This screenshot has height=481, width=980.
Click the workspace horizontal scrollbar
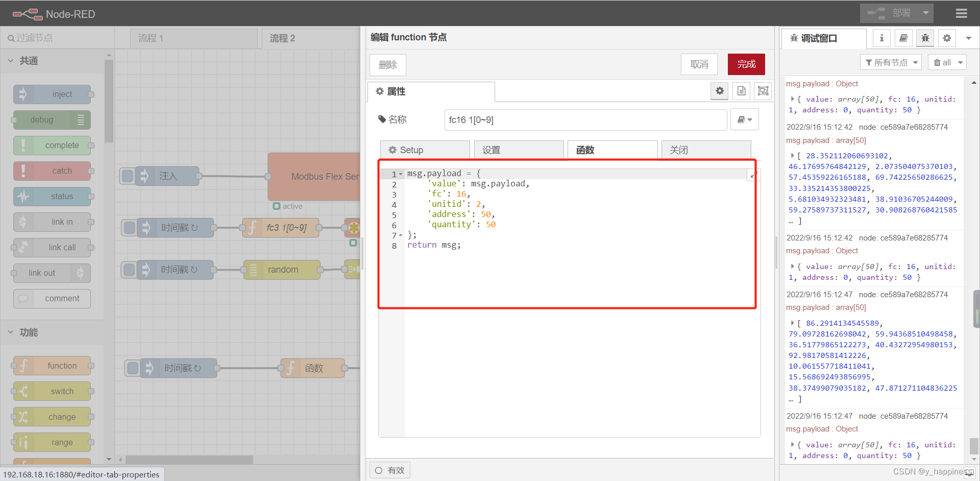click(x=189, y=460)
